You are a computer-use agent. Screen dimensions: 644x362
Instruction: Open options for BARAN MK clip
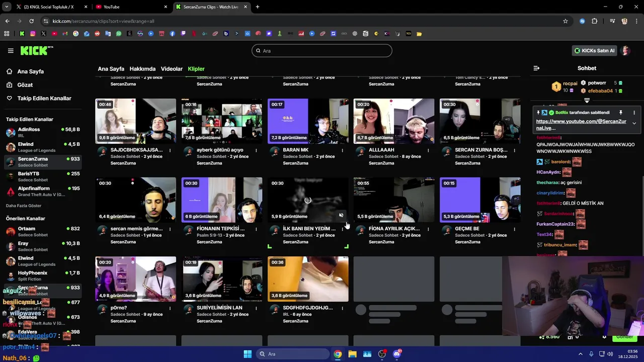tap(342, 150)
